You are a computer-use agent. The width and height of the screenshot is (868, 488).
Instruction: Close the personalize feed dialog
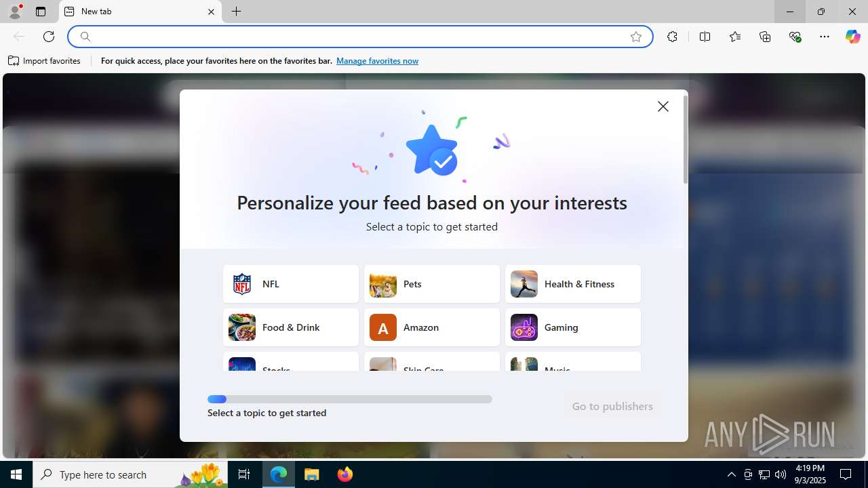tap(663, 106)
